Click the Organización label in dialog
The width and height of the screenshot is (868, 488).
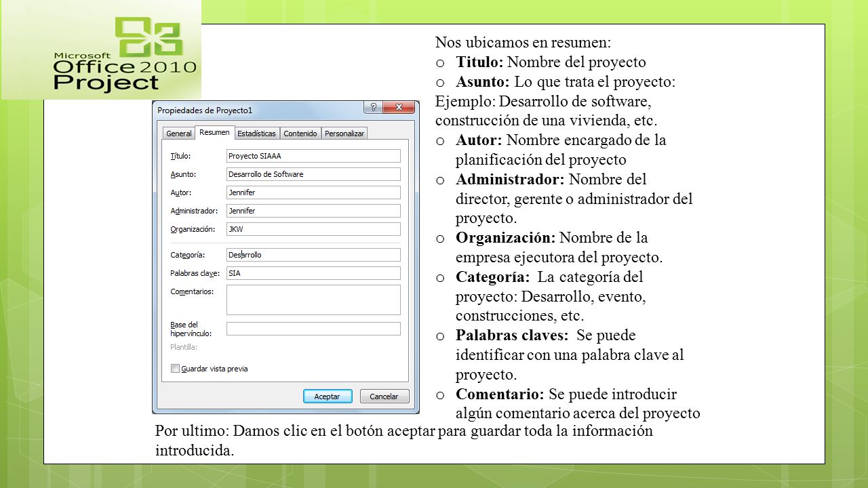click(x=193, y=229)
